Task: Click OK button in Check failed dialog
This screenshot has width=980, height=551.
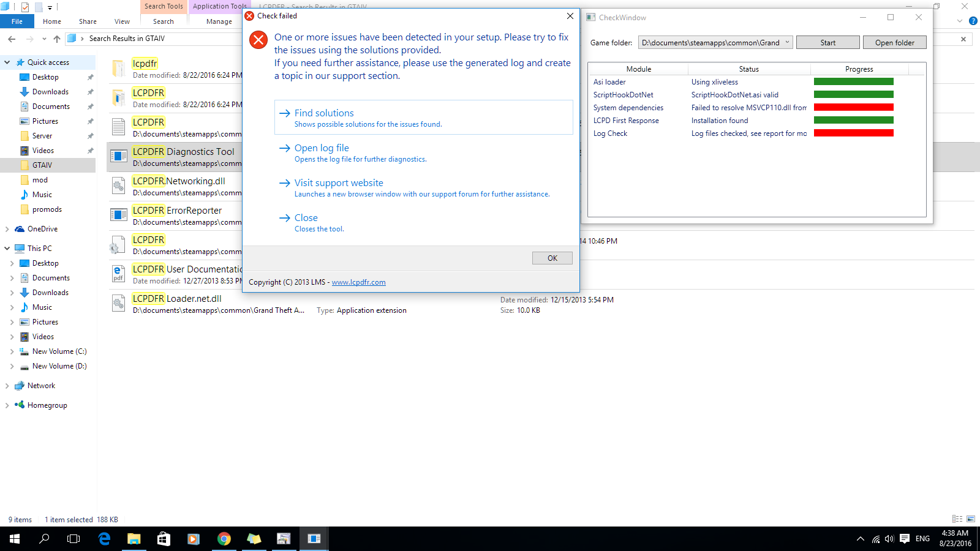Action: pyautogui.click(x=552, y=258)
